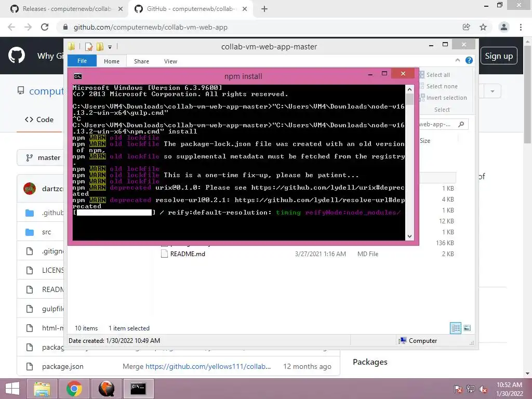Click muted volume tray icon
Image resolution: width=532 pixels, height=399 pixels.
coord(483,389)
